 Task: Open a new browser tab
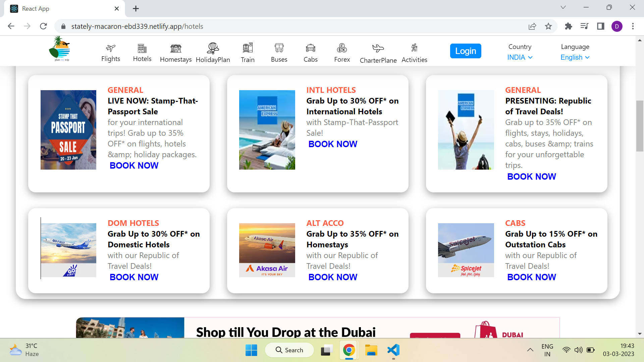pos(136,8)
